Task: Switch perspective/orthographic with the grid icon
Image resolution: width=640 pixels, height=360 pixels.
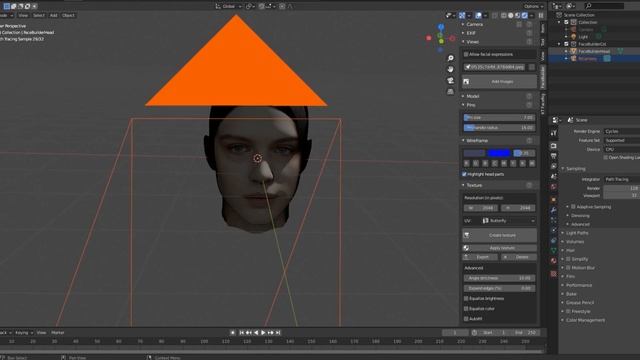Action: (x=450, y=91)
